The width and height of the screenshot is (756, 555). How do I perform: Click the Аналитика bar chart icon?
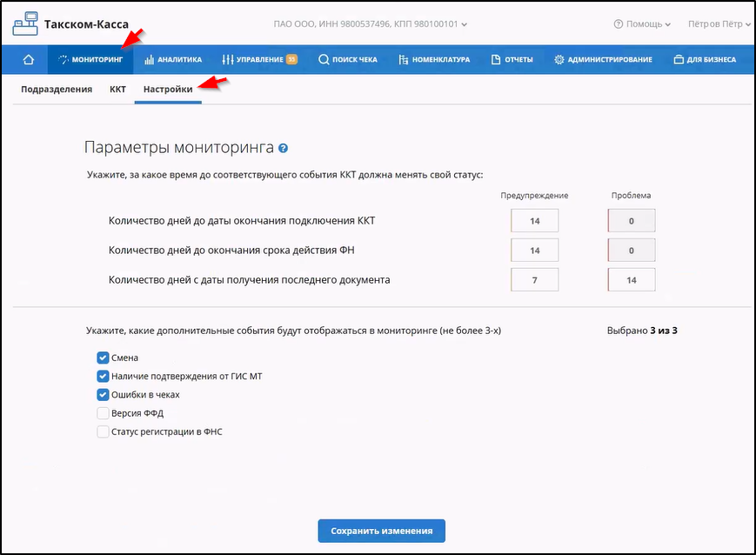[149, 59]
